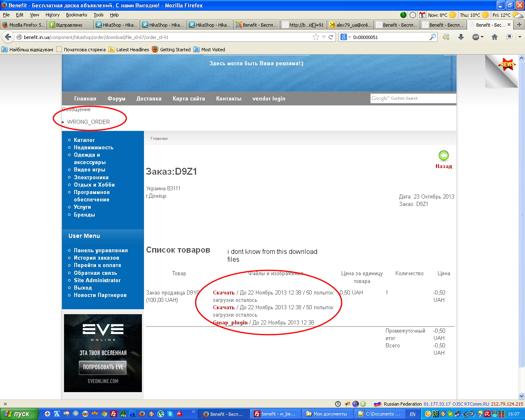This screenshot has width=525, height=420.
Task: Expand Adblock Plus dropdown arrow
Action: point(482,37)
